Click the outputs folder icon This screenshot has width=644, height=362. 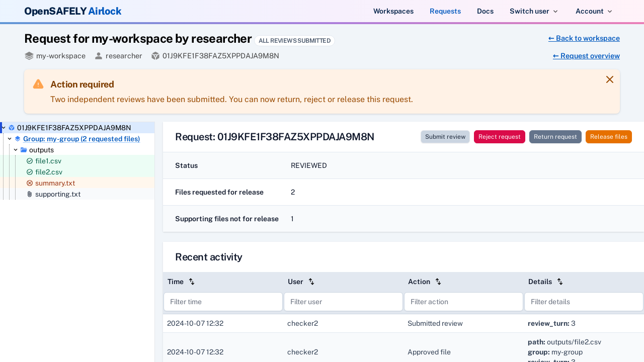pos(23,150)
